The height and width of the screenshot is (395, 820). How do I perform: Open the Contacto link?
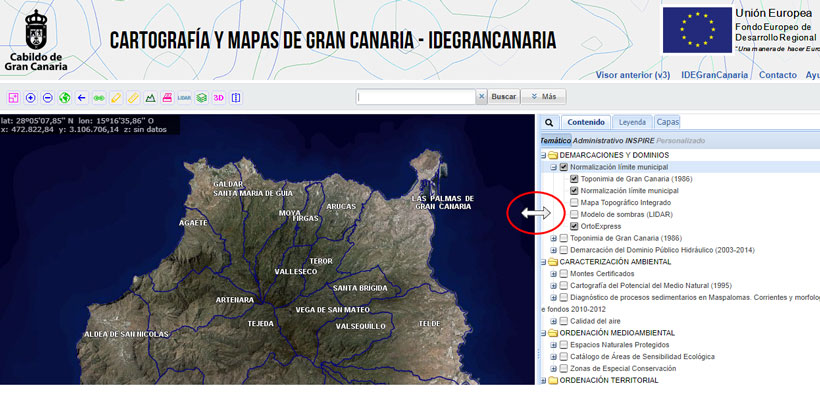click(x=778, y=75)
